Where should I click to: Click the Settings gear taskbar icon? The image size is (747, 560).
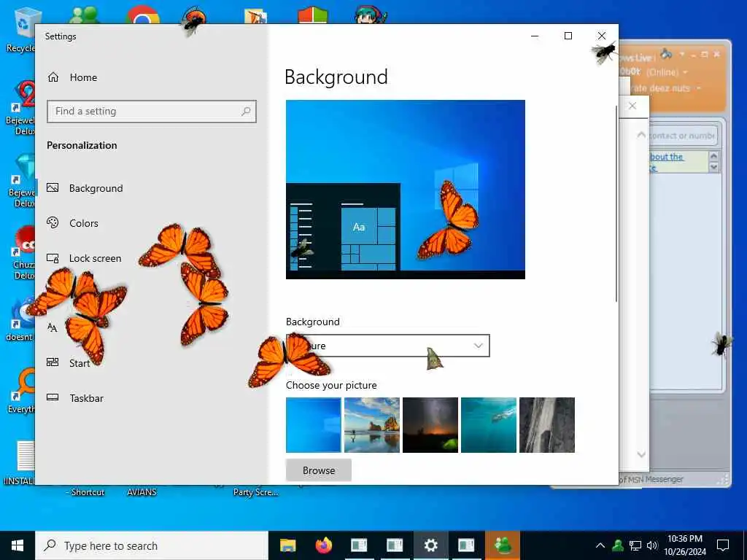click(x=430, y=545)
